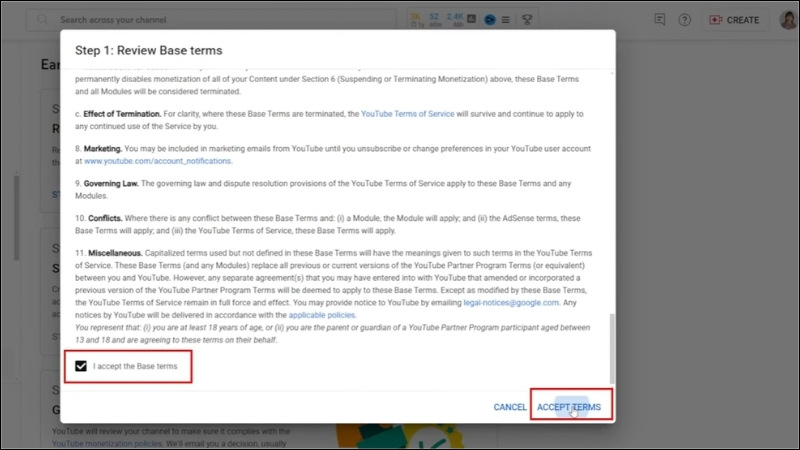800x450 pixels.
Task: Open the Help question mark icon
Action: click(x=684, y=20)
